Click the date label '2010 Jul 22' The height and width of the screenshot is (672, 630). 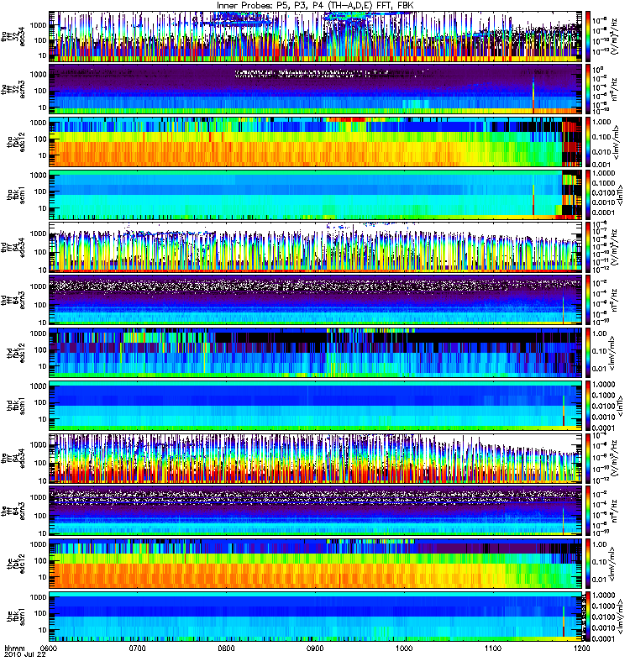pyautogui.click(x=25, y=655)
